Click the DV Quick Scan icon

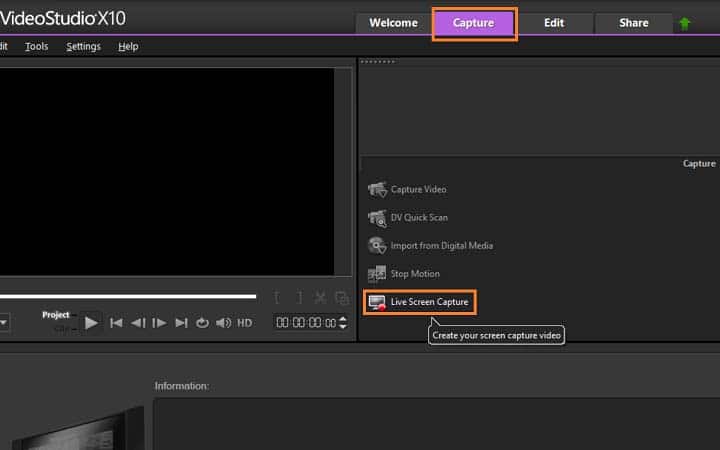(377, 218)
